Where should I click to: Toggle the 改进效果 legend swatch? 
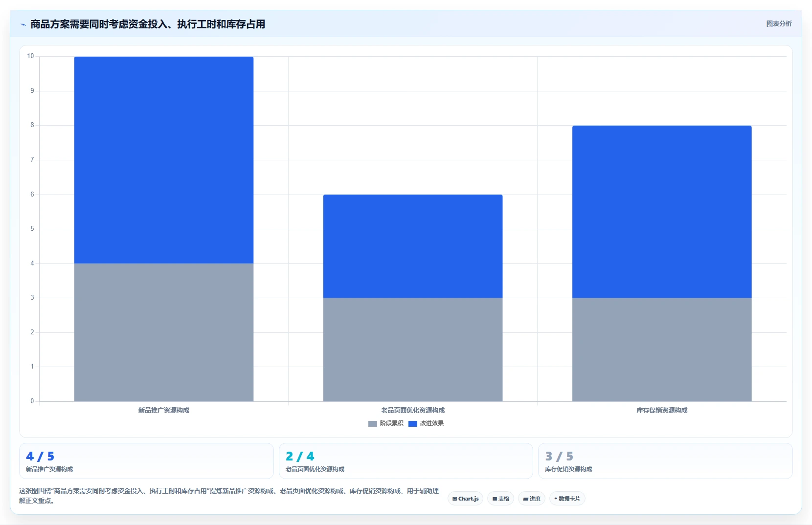coord(413,424)
